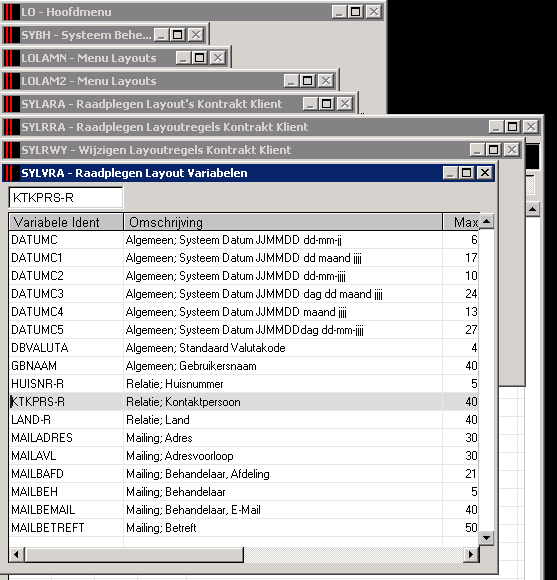Click the horizontal scroll left arrow
The width and height of the screenshot is (557, 580).
pos(16,554)
